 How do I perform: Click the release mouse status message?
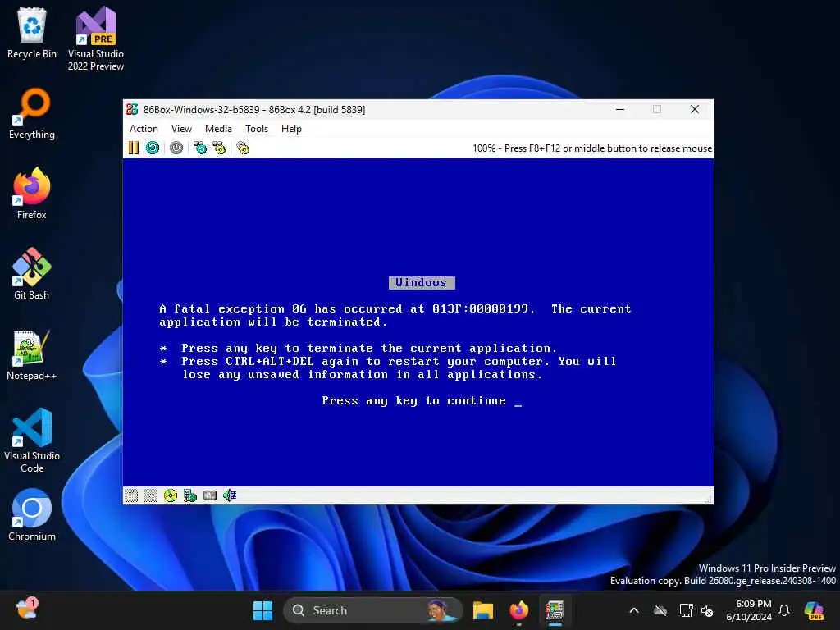pos(592,148)
